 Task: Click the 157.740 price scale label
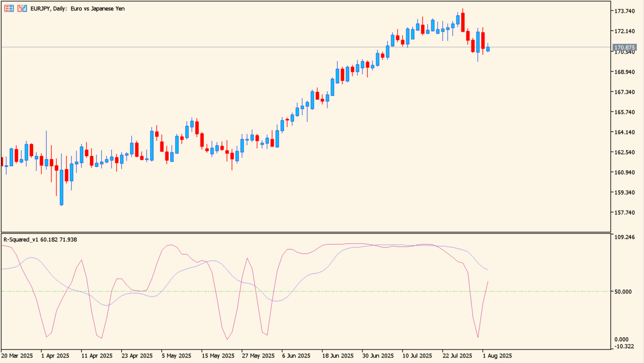pos(625,213)
